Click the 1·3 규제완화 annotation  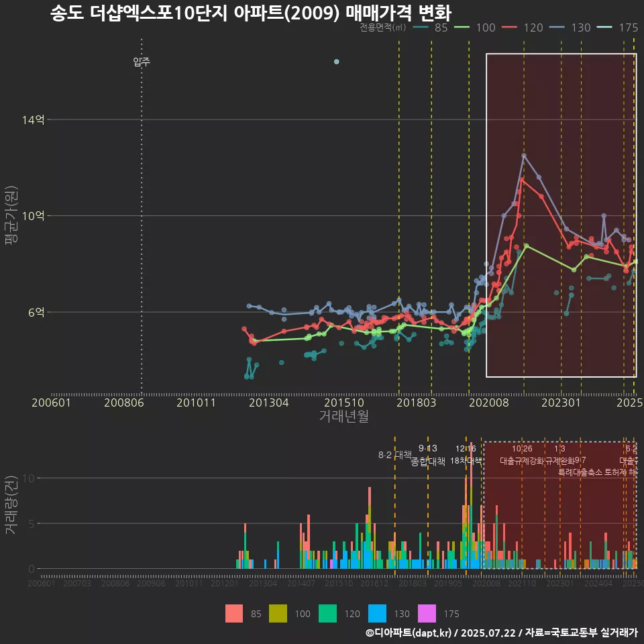[x=559, y=455]
